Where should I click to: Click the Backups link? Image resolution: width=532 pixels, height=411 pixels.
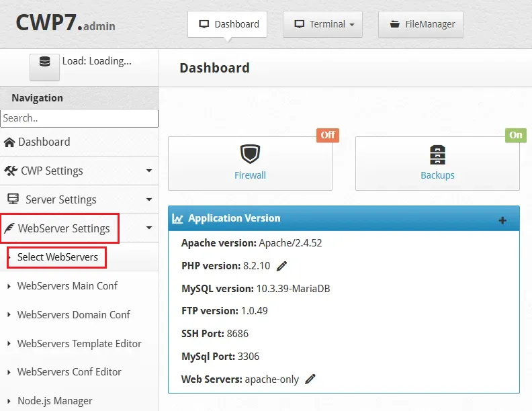(437, 175)
